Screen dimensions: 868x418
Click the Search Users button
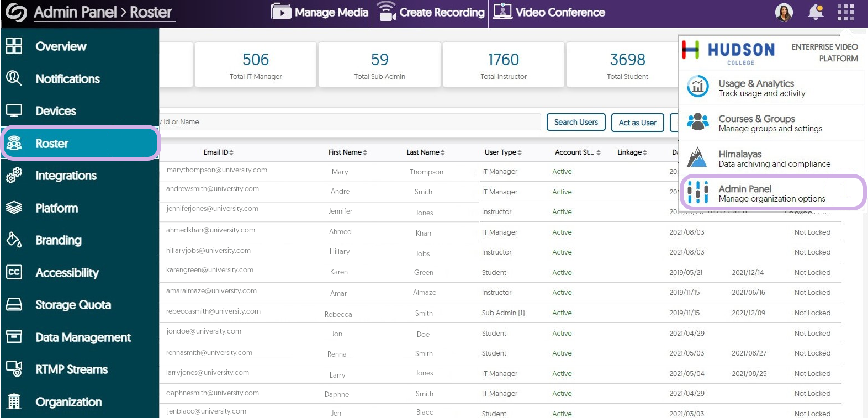click(576, 122)
